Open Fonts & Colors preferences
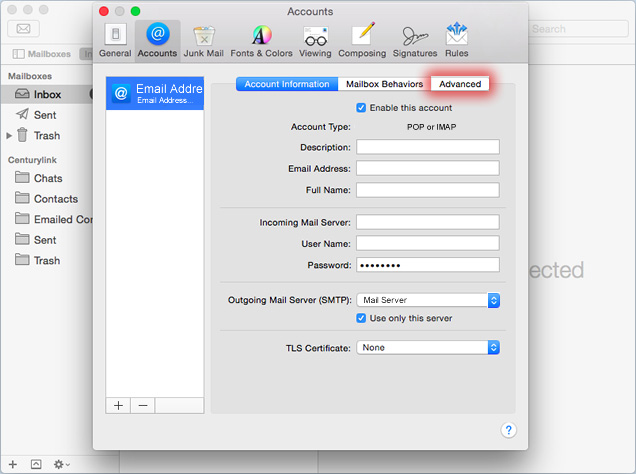Viewport: 636px width, 474px height. (x=261, y=40)
